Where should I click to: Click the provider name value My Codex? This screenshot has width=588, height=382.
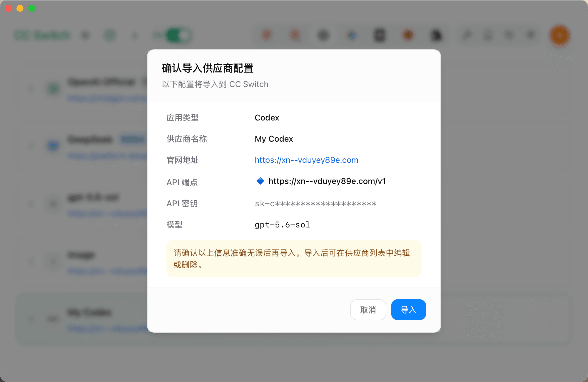(274, 139)
